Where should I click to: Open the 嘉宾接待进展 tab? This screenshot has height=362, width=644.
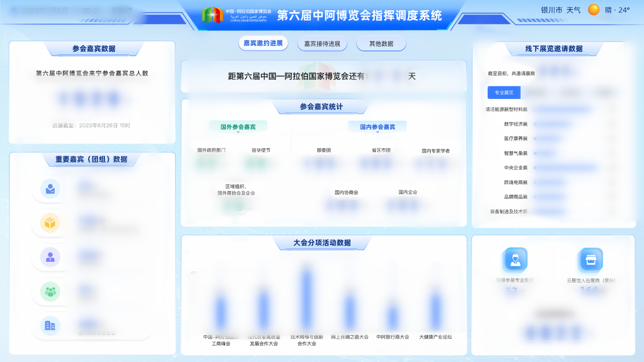322,44
